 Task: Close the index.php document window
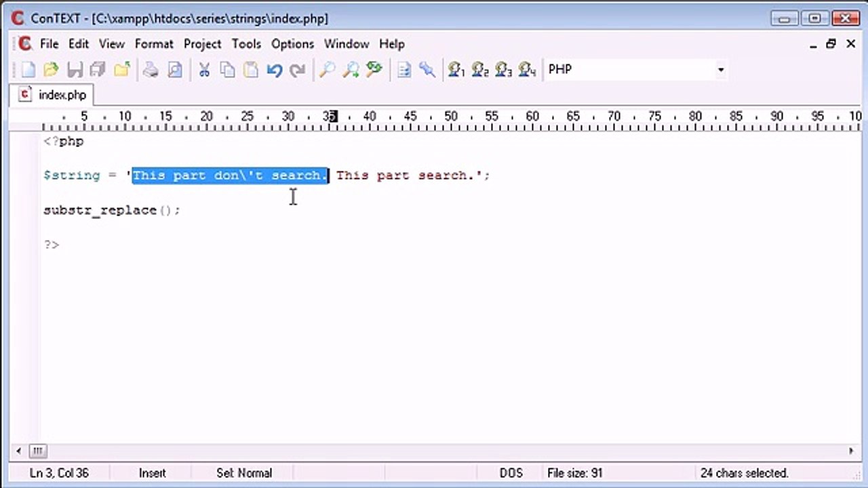coord(850,44)
